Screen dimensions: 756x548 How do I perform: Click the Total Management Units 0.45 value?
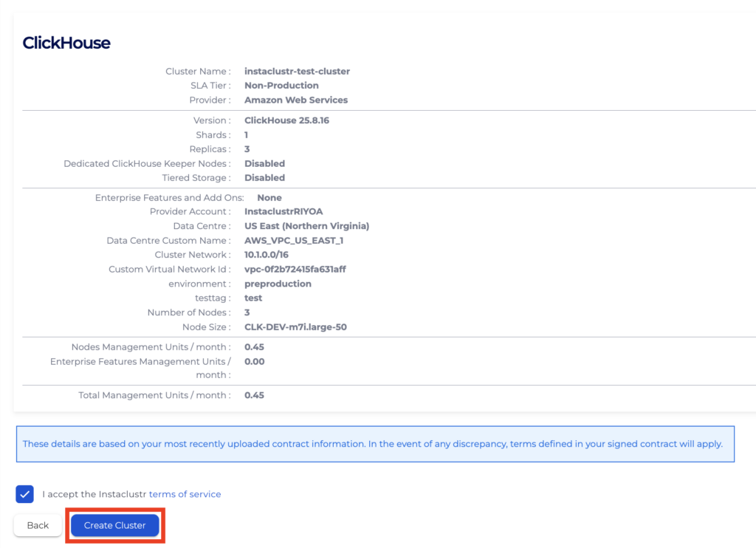pos(254,396)
